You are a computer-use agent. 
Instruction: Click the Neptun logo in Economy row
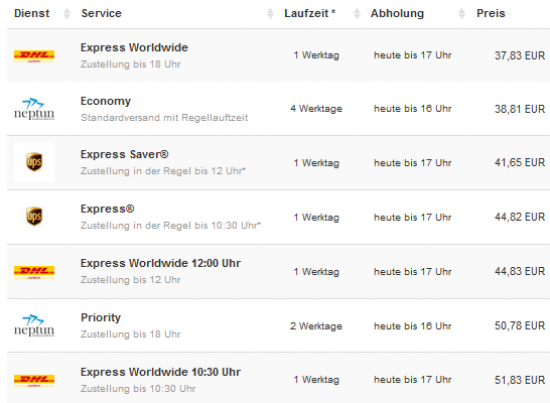tap(34, 109)
